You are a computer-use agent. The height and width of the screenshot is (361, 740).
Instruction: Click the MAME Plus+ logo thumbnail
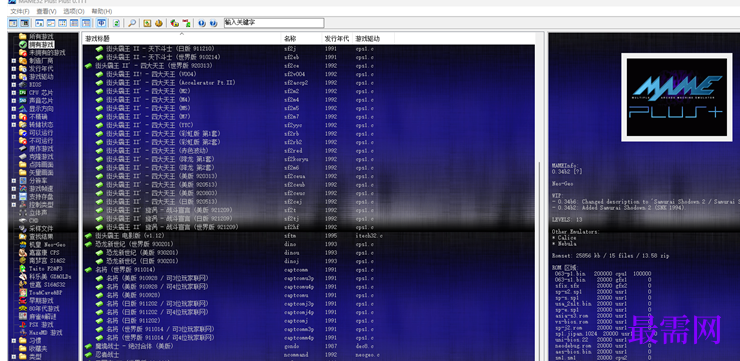676,97
